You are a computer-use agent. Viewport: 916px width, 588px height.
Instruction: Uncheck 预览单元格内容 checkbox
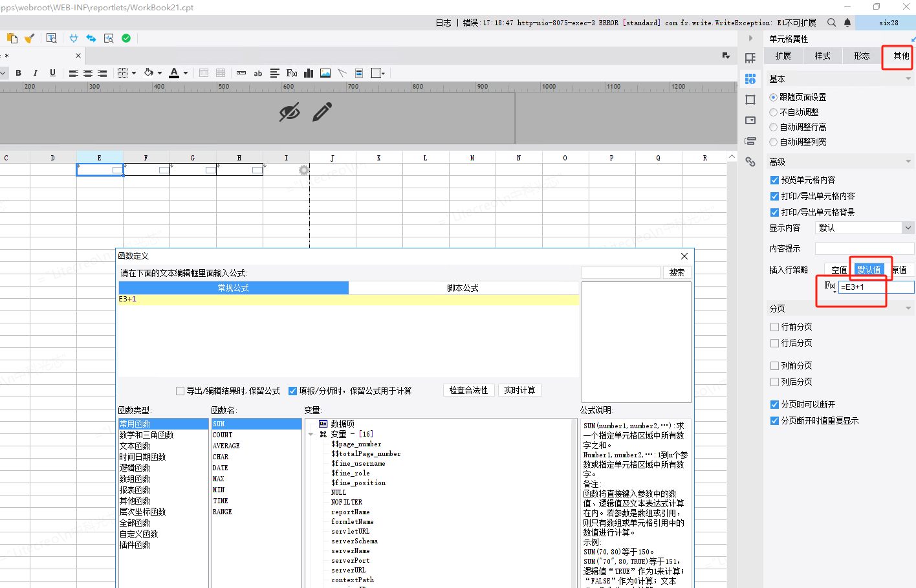[774, 180]
